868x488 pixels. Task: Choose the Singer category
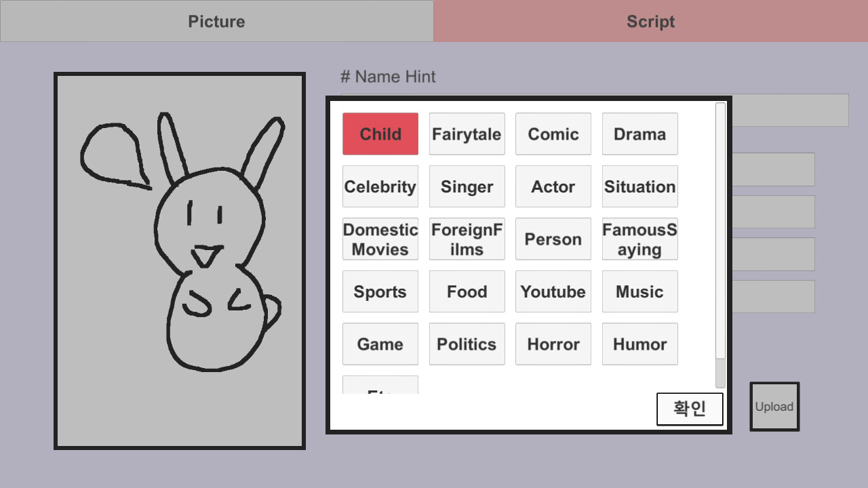(x=467, y=186)
